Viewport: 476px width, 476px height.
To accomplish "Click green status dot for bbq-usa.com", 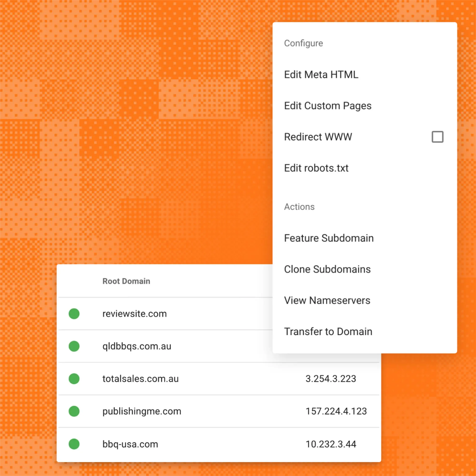I will [74, 444].
